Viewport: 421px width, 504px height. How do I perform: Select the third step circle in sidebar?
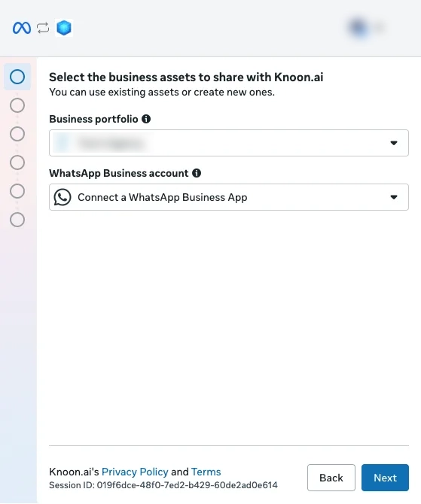tap(17, 134)
